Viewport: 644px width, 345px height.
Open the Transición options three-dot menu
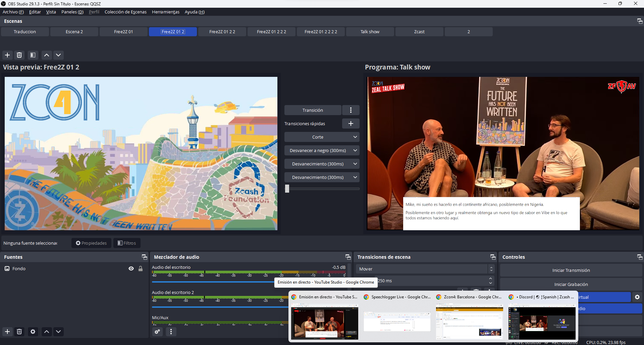tap(351, 110)
